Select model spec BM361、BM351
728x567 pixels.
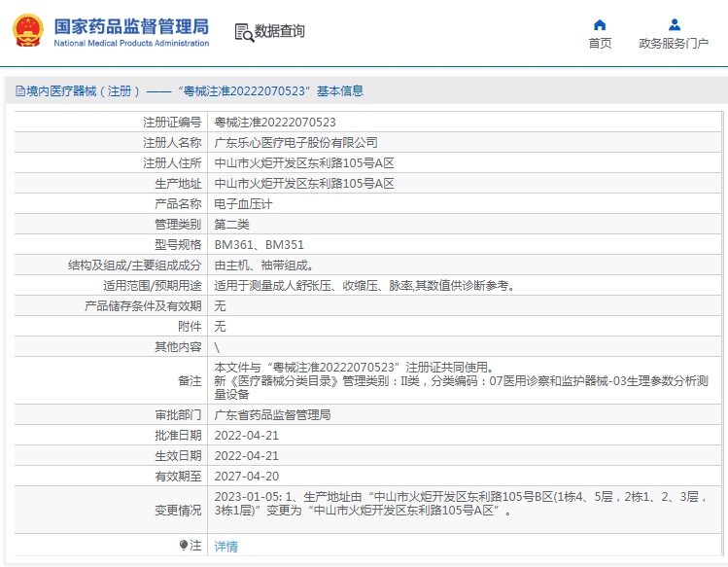pos(260,245)
